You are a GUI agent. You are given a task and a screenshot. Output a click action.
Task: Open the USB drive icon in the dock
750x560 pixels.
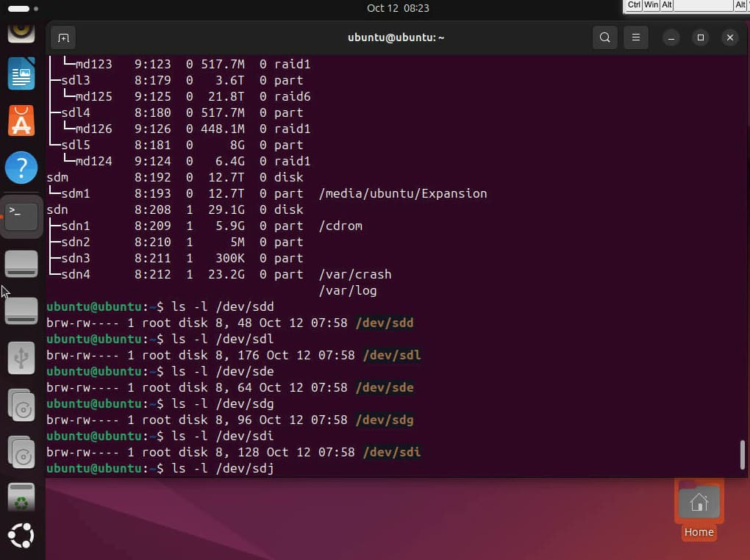[x=21, y=358]
